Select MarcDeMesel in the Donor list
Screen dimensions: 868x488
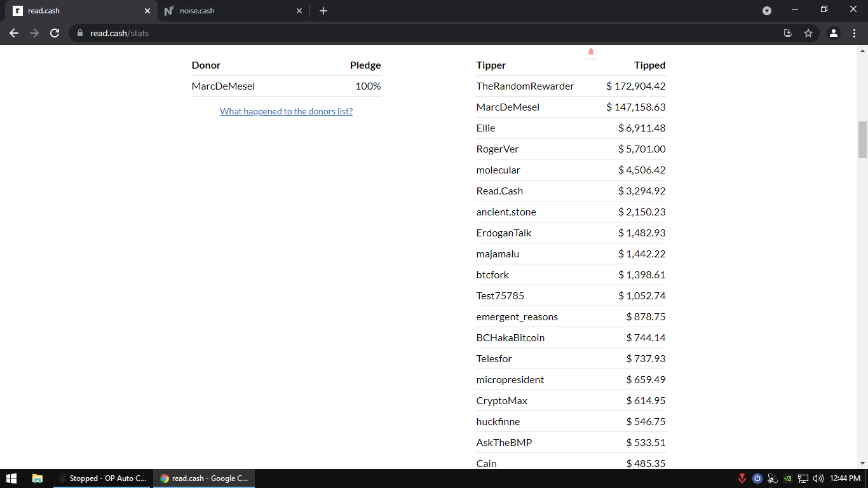tap(223, 86)
